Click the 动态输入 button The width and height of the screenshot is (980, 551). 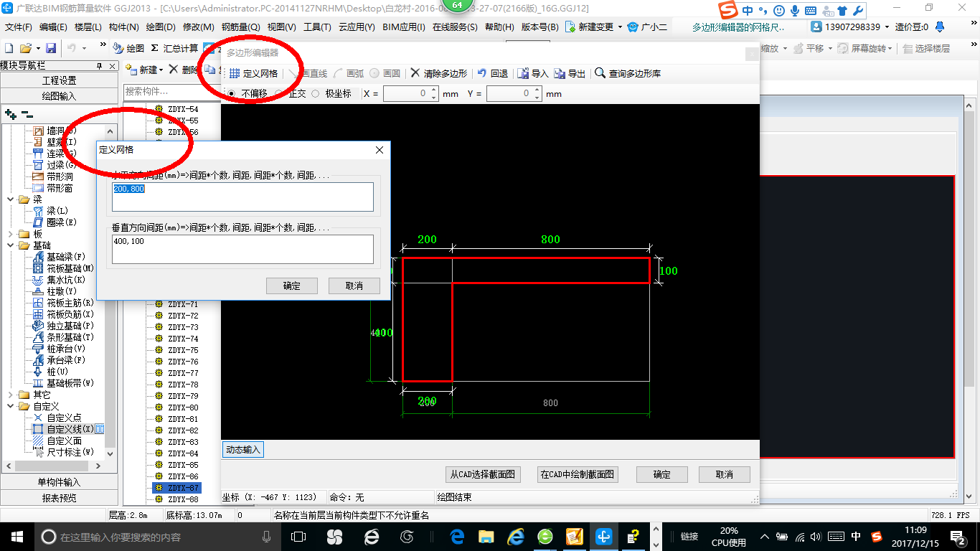point(243,450)
